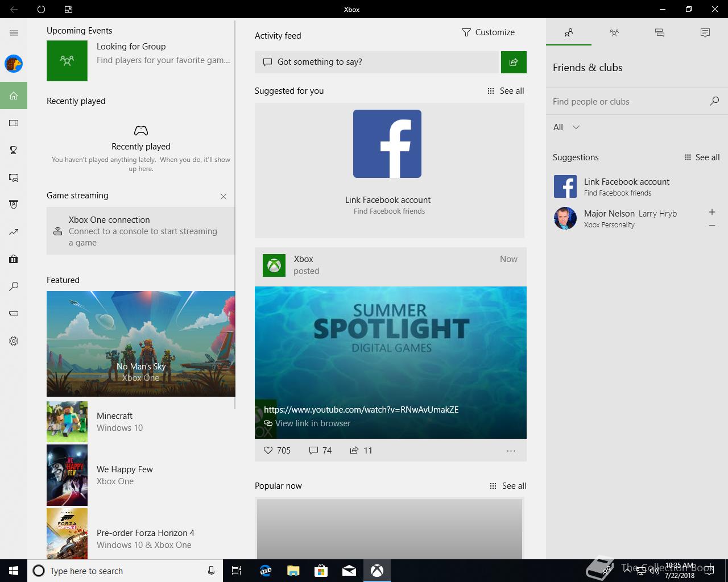Add Major Nelson as friend with plus

tap(712, 212)
